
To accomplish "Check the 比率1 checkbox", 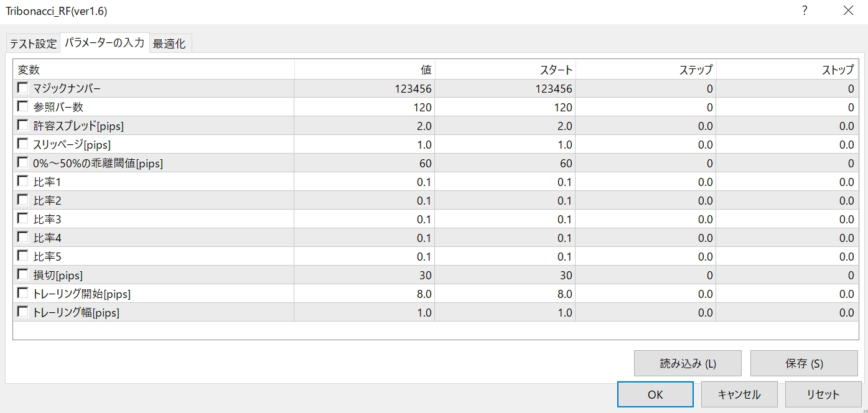I will coord(23,181).
